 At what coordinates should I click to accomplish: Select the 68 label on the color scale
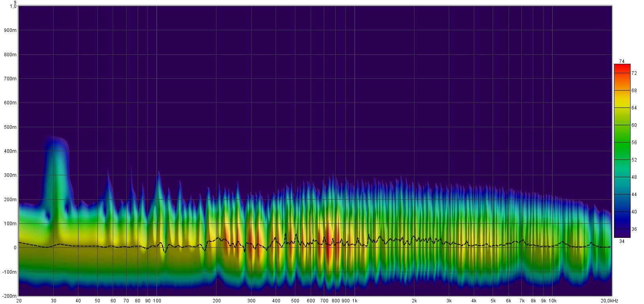pos(634,91)
